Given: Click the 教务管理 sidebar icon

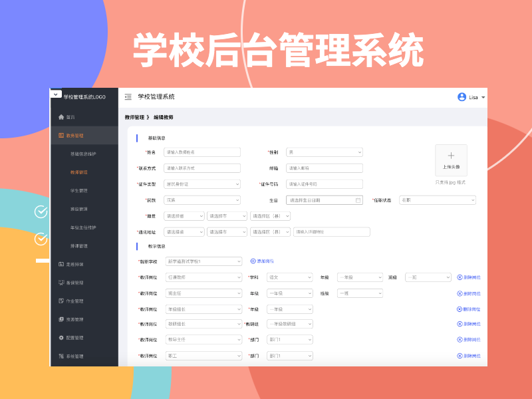Looking at the screenshot, I should tap(61, 136).
